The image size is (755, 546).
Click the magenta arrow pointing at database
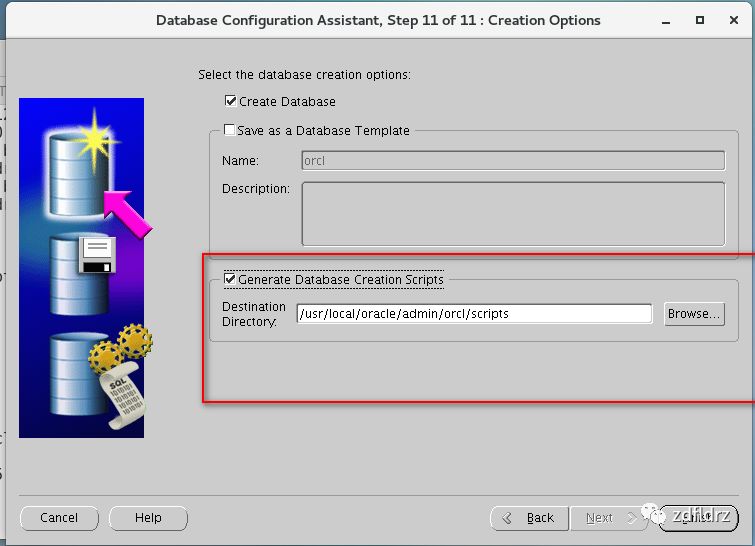coord(128,213)
